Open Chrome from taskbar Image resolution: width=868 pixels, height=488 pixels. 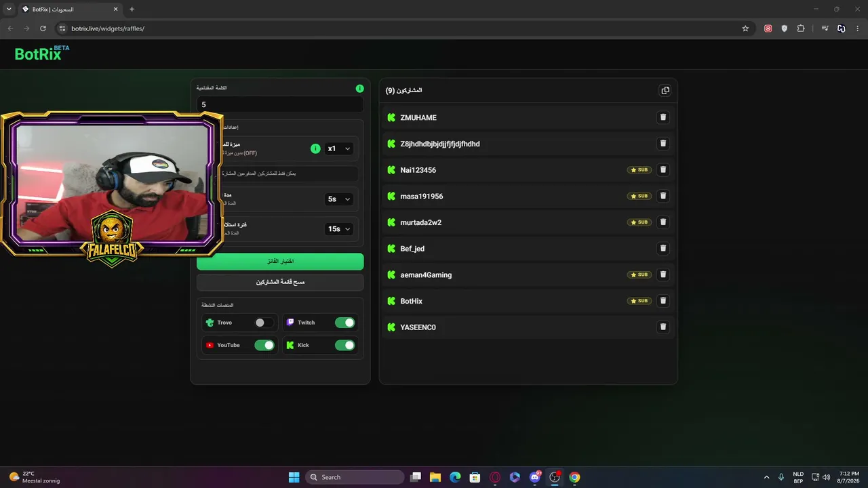[x=574, y=477]
